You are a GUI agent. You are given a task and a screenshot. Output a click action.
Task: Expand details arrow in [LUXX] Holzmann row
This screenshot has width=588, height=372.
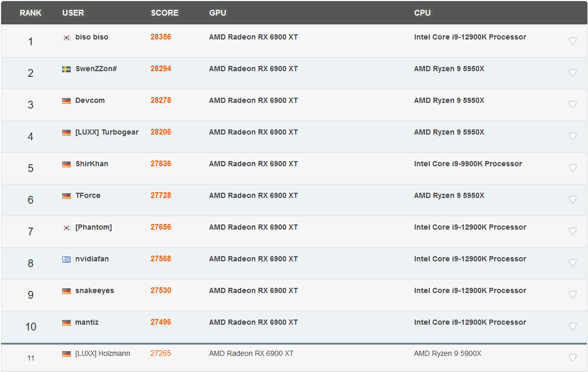coord(572,358)
